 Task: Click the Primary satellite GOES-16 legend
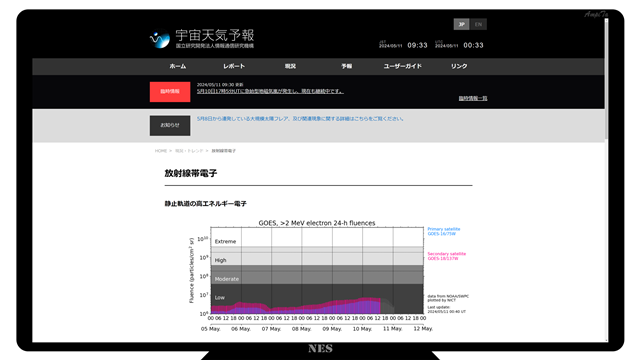coord(444,231)
